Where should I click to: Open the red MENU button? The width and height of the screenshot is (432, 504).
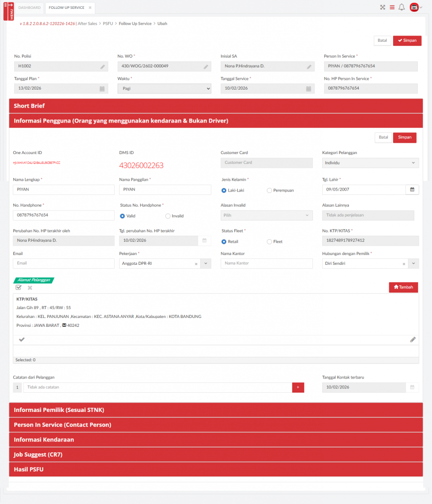click(8, 11)
